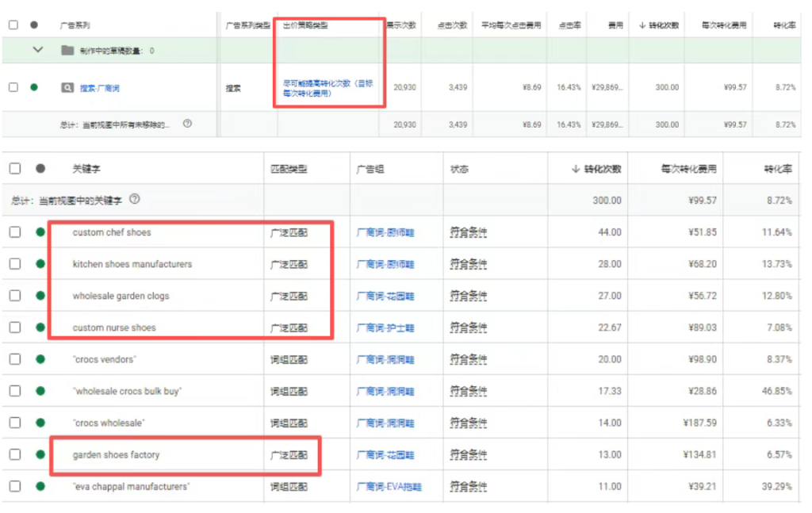This screenshot has width=812, height=513.
Task: Click the 出价策略类型 column header
Action: pos(305,25)
